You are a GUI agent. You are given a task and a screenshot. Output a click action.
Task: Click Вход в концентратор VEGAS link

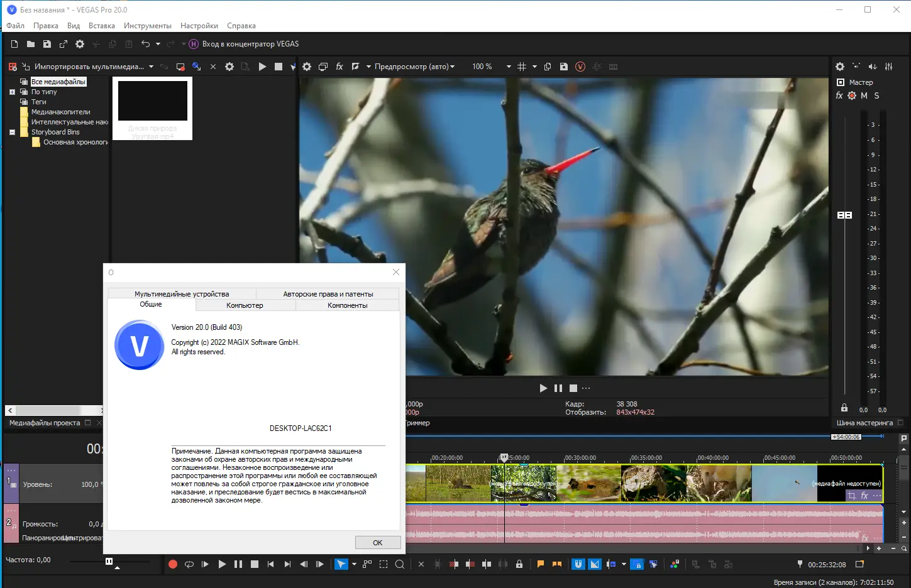[x=250, y=44]
